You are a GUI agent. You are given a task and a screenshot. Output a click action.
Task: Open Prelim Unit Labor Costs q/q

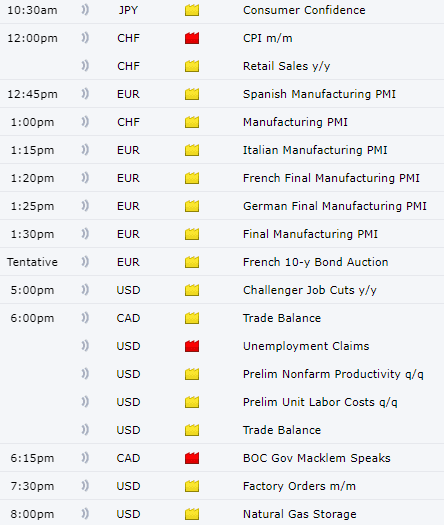(320, 402)
